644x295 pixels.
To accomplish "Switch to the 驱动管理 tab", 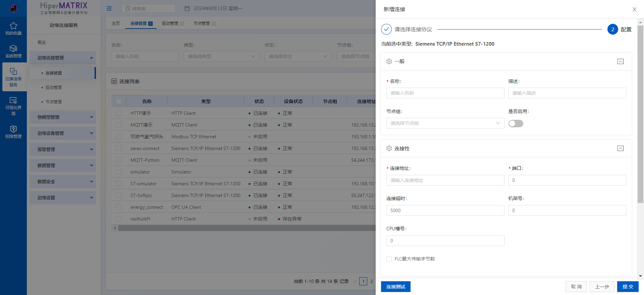I will (x=170, y=23).
